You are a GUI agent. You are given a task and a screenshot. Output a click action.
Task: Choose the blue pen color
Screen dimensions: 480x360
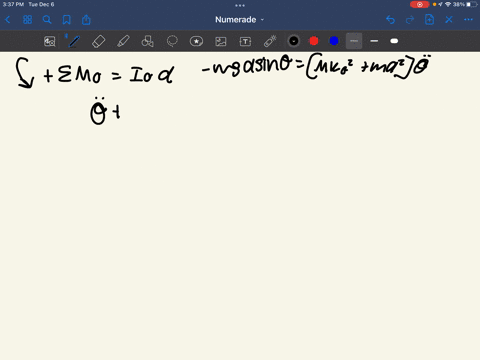tap(334, 41)
